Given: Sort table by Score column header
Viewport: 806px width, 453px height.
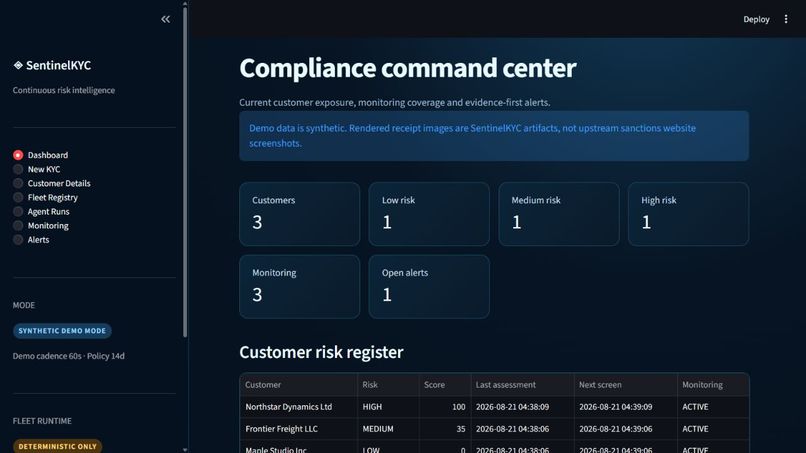Looking at the screenshot, I should pos(445,385).
